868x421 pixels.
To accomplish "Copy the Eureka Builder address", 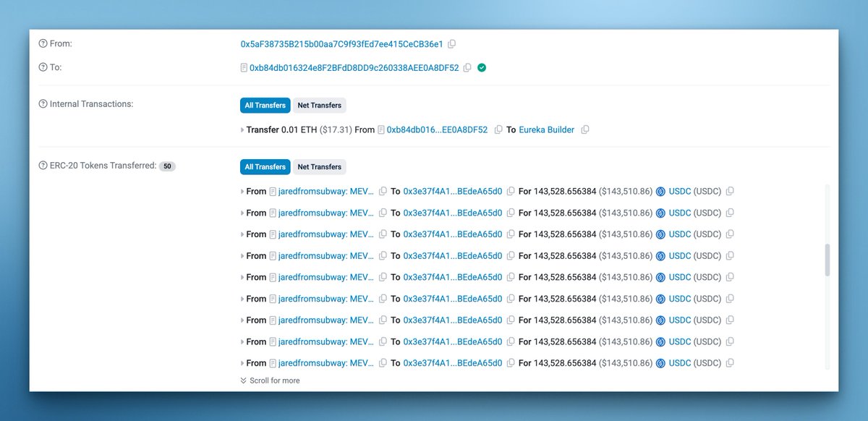I will 585,130.
